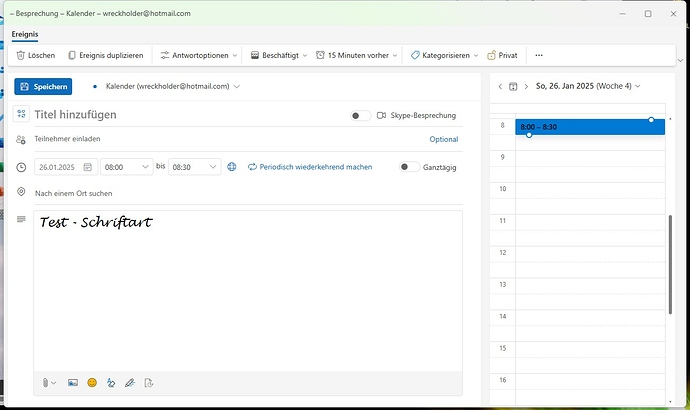Click the scheduling assistant icon beside title
The image size is (690, 410).
tap(21, 114)
